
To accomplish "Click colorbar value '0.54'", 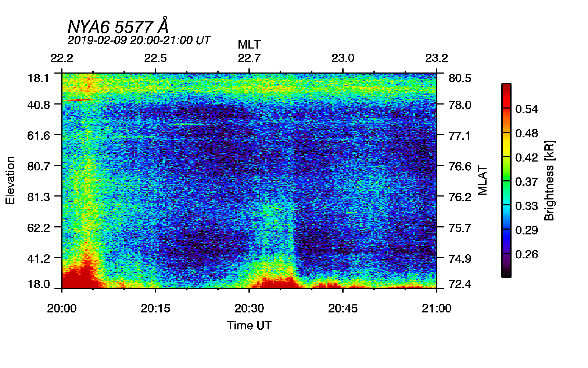I will coord(527,109).
